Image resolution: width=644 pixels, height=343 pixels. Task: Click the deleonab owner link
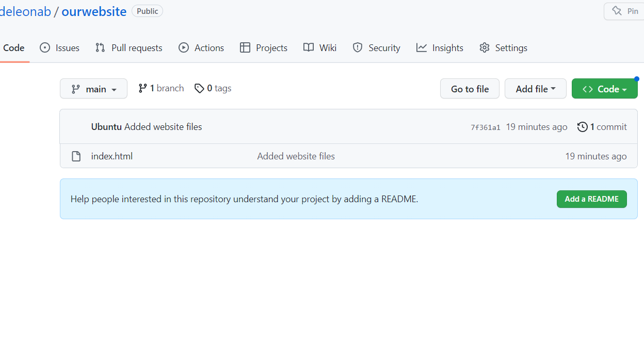coord(25,11)
